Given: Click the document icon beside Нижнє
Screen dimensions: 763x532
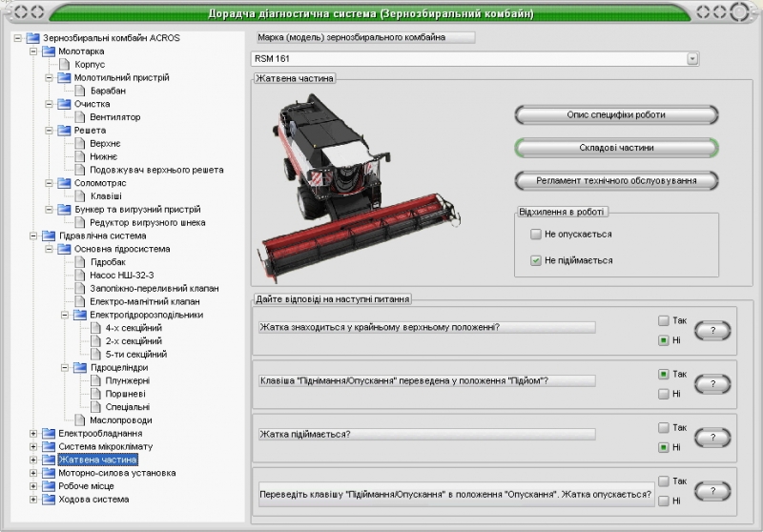Looking at the screenshot, I should pyautogui.click(x=80, y=156).
